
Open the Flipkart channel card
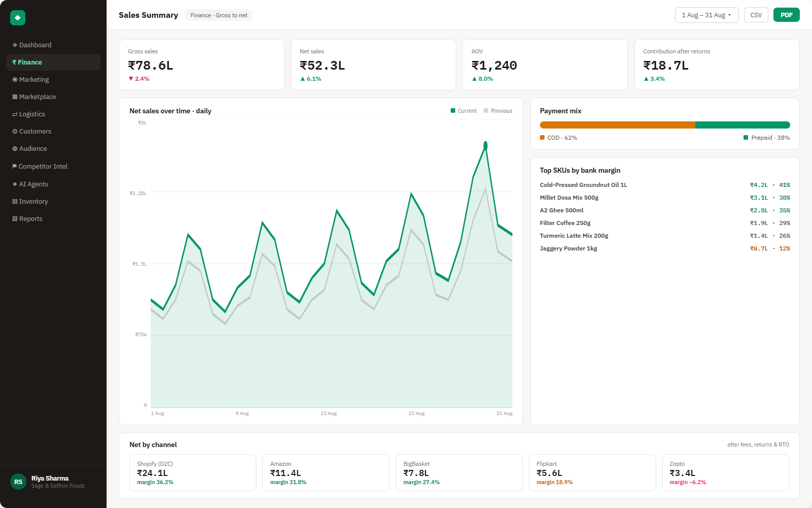point(592,473)
